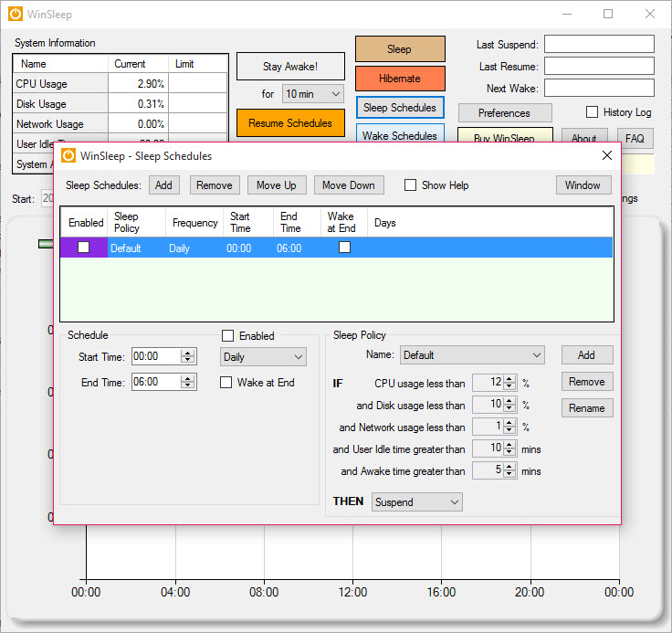672x633 pixels.
Task: Rename the Default sleep policy
Action: pos(587,408)
